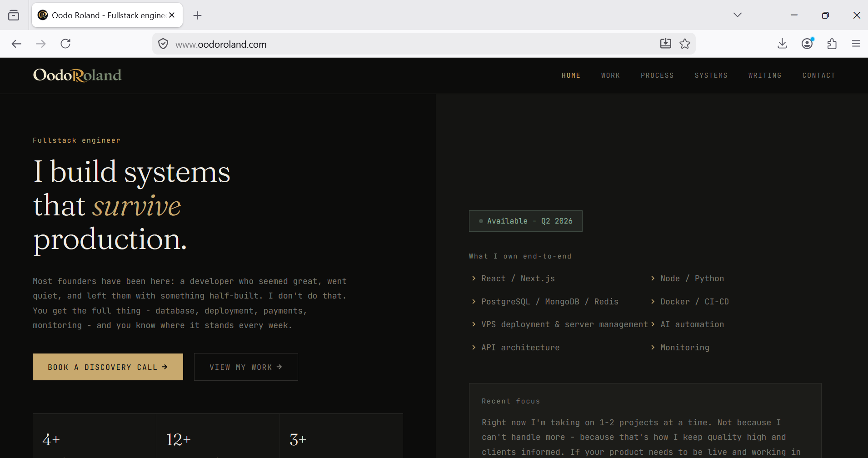Expand the list all tabs chevron
Screen dimensions: 868x458
coord(738,15)
